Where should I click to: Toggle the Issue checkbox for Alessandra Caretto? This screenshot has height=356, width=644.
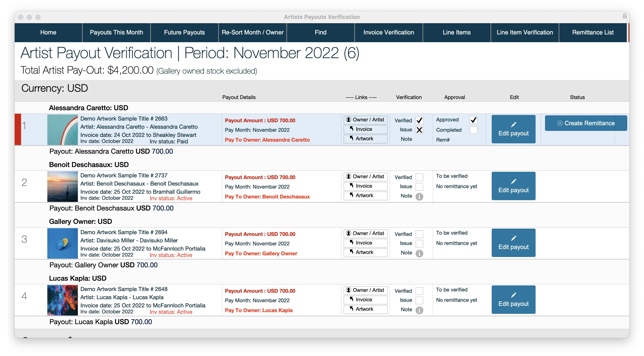[419, 130]
